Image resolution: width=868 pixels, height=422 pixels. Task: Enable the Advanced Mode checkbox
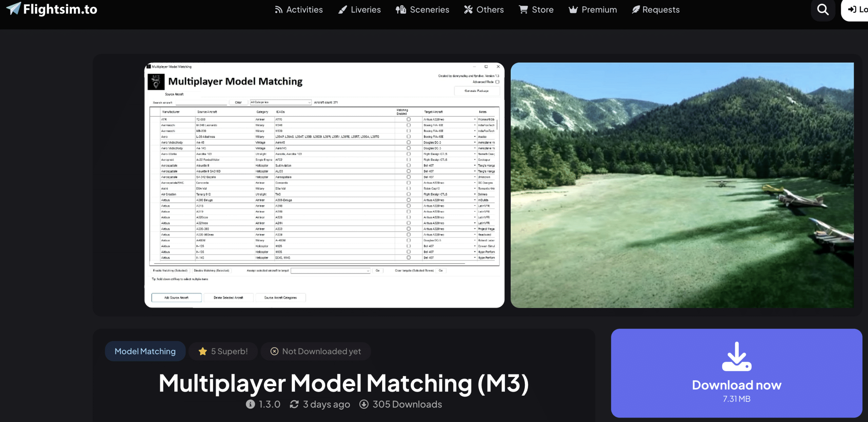click(496, 82)
